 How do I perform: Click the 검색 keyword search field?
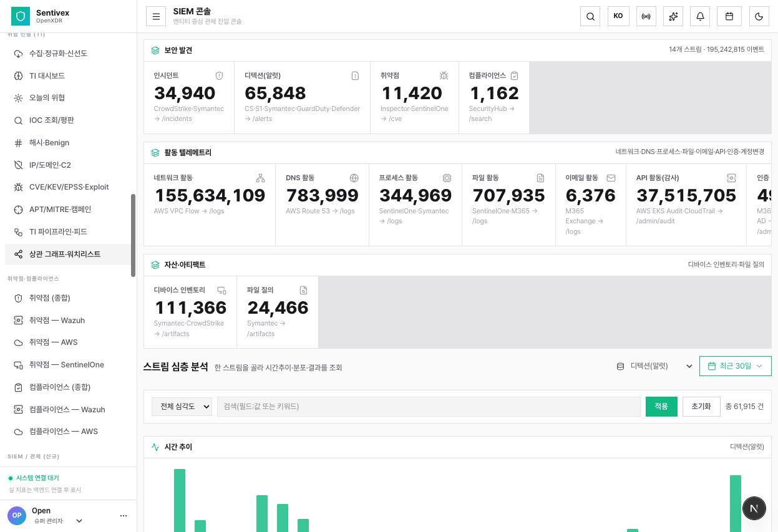click(429, 407)
